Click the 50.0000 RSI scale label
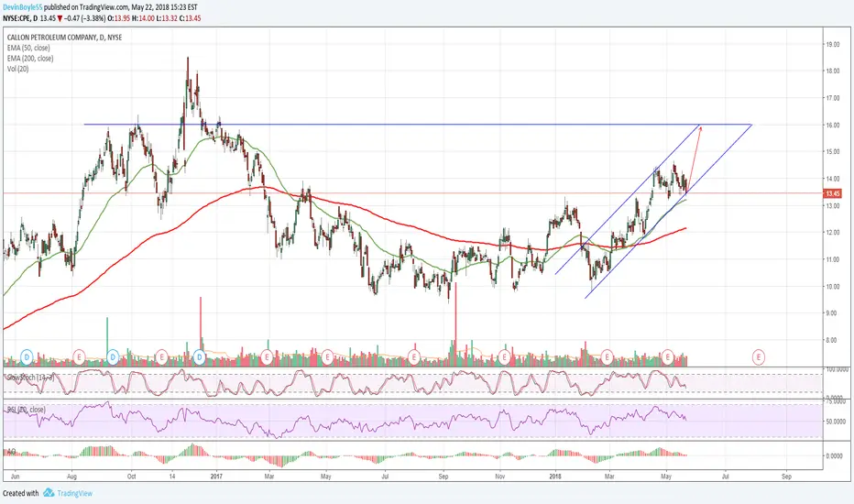The width and height of the screenshot is (854, 504). point(838,422)
